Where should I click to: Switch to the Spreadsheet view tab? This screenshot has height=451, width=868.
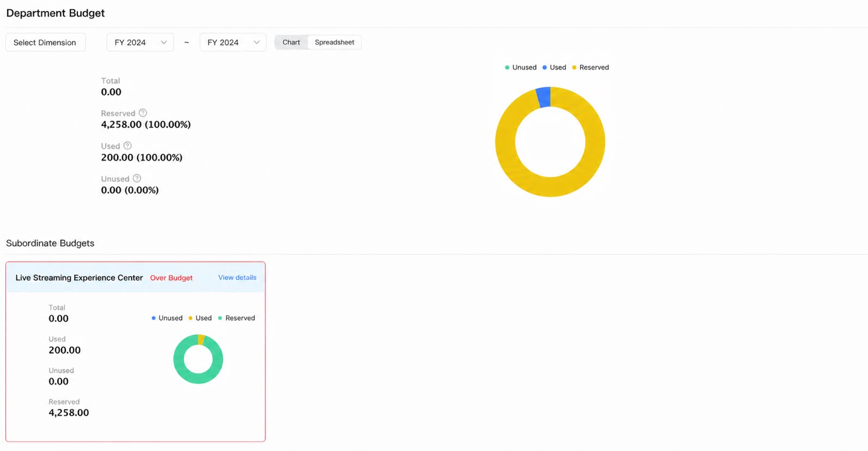(335, 43)
